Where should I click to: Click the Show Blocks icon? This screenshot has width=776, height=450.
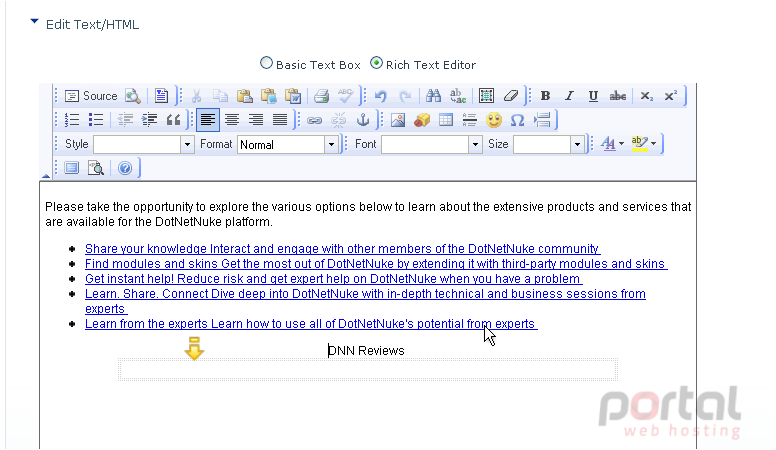(96, 168)
